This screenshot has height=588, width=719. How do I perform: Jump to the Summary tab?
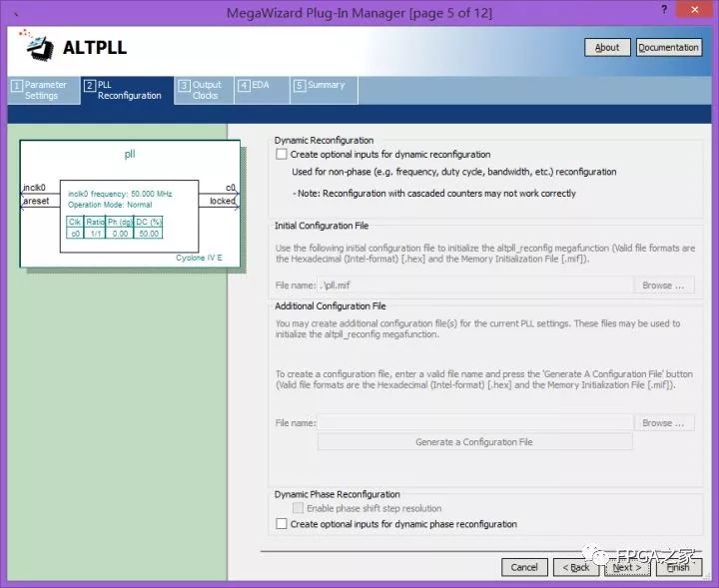(320, 86)
